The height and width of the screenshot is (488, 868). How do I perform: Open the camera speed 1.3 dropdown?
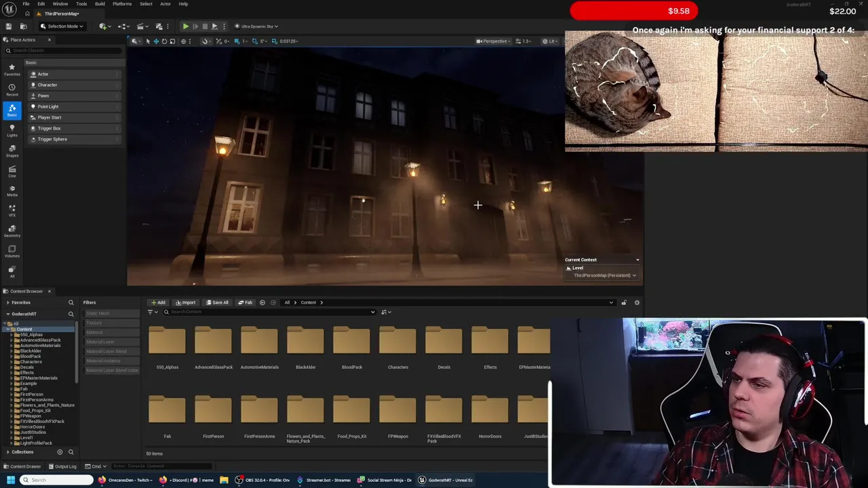click(x=524, y=41)
